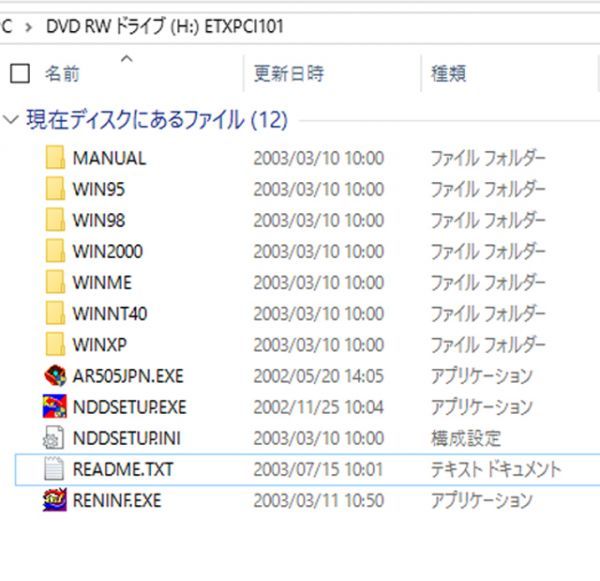The image size is (600, 581).
Task: Click the README.TXT document icon
Action: pos(54,469)
